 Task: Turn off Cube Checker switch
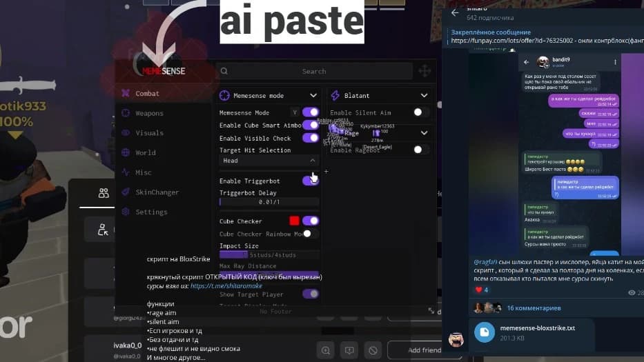311,221
